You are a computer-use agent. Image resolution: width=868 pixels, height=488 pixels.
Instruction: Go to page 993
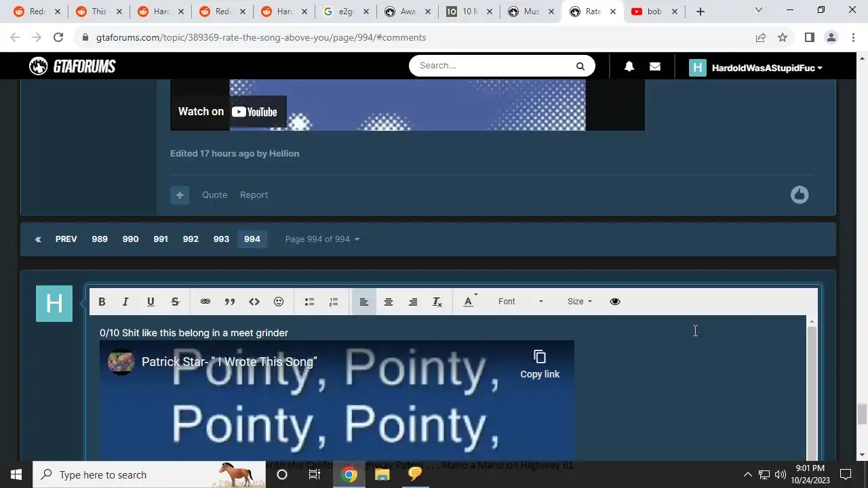click(x=221, y=239)
